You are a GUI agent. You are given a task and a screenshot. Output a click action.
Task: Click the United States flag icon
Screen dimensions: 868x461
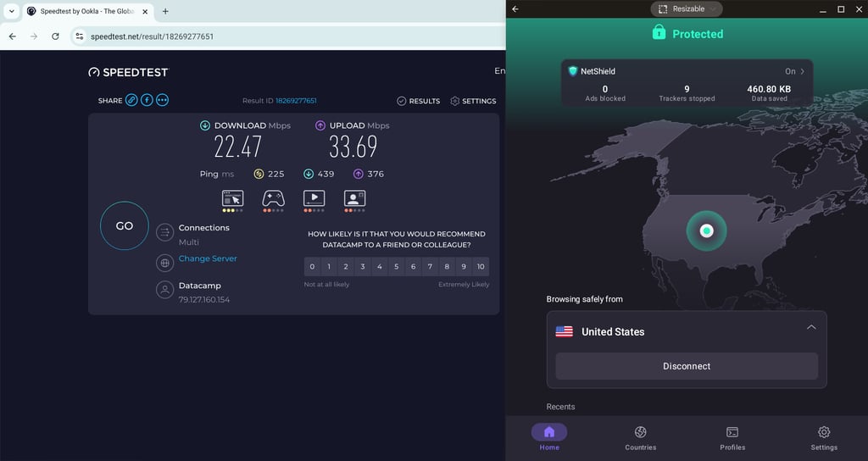click(x=564, y=331)
